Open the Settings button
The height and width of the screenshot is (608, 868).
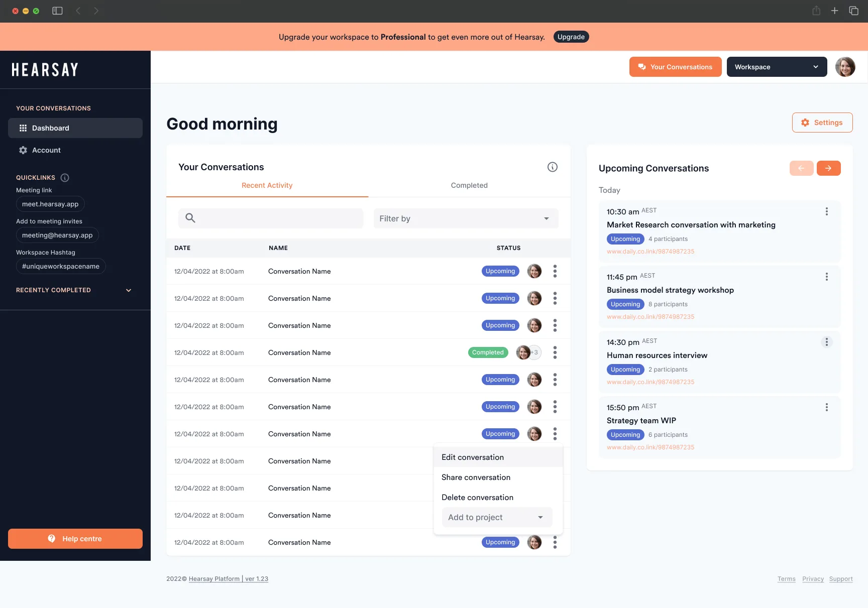point(822,123)
